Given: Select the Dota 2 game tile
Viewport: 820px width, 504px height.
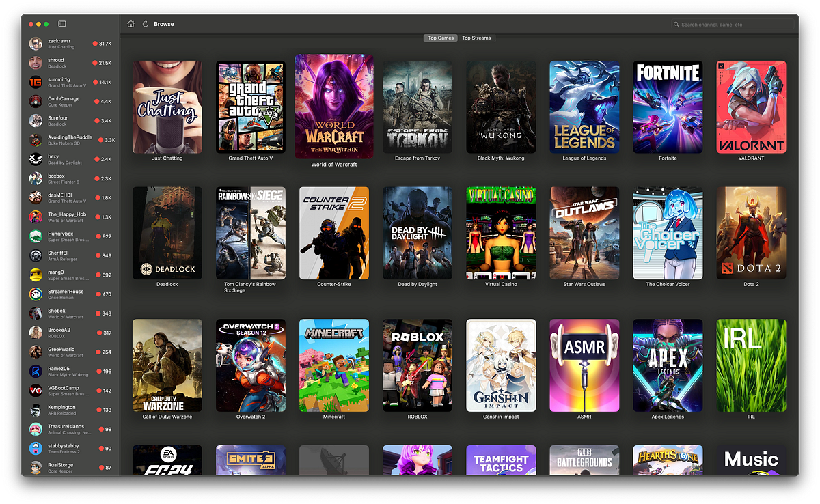Looking at the screenshot, I should point(751,232).
